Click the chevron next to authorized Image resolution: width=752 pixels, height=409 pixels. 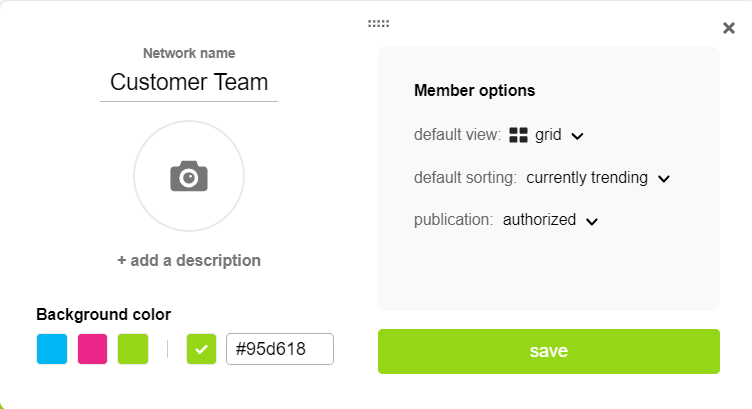pyautogui.click(x=592, y=221)
